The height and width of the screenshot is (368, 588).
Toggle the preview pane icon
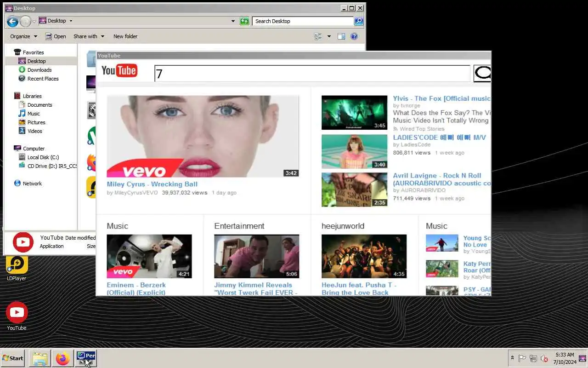click(x=341, y=36)
